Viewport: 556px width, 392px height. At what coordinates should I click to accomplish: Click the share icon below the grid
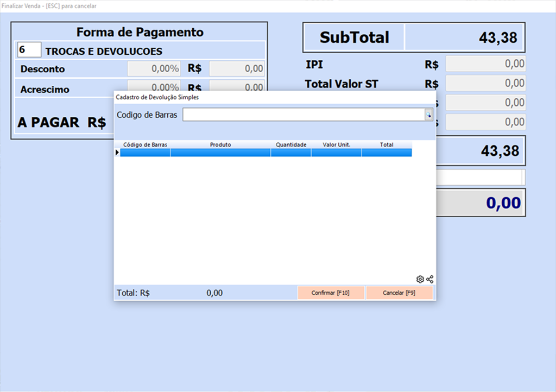click(x=430, y=279)
